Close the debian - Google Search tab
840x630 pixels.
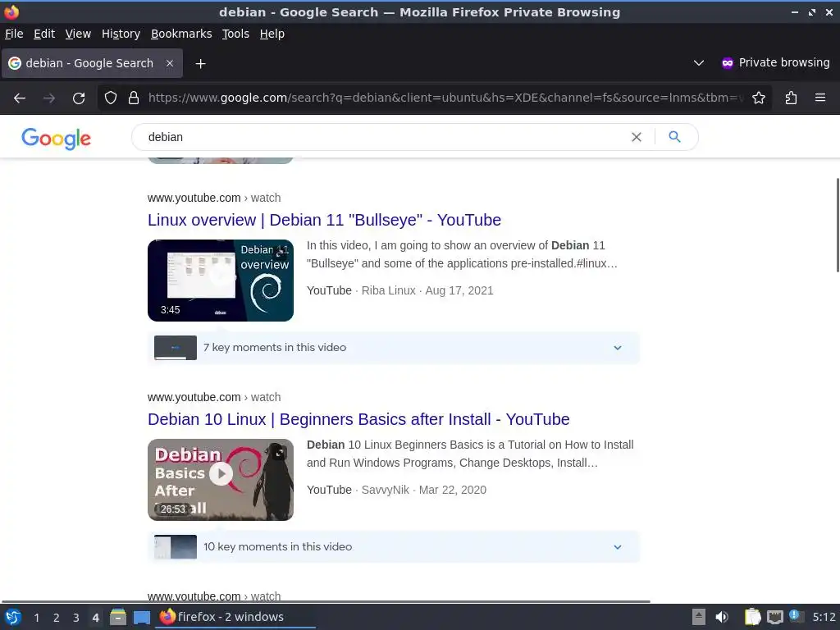[x=170, y=63]
